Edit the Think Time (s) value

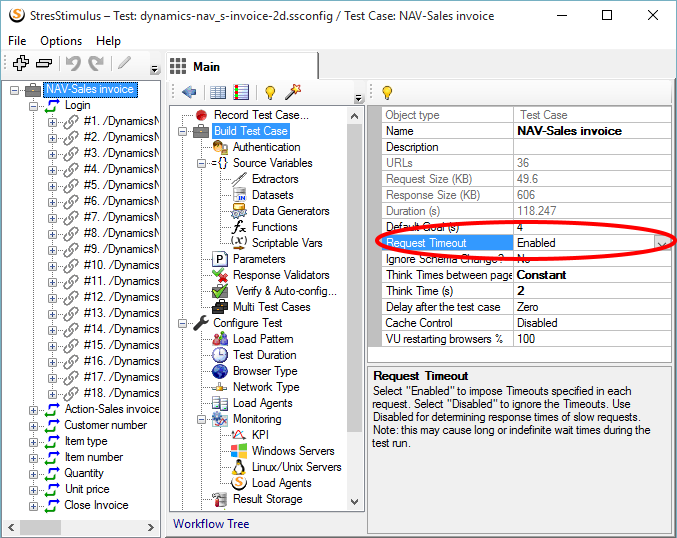[592, 291]
